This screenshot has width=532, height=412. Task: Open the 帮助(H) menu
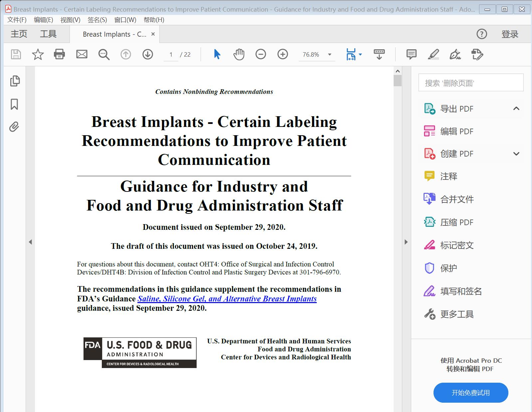[154, 20]
